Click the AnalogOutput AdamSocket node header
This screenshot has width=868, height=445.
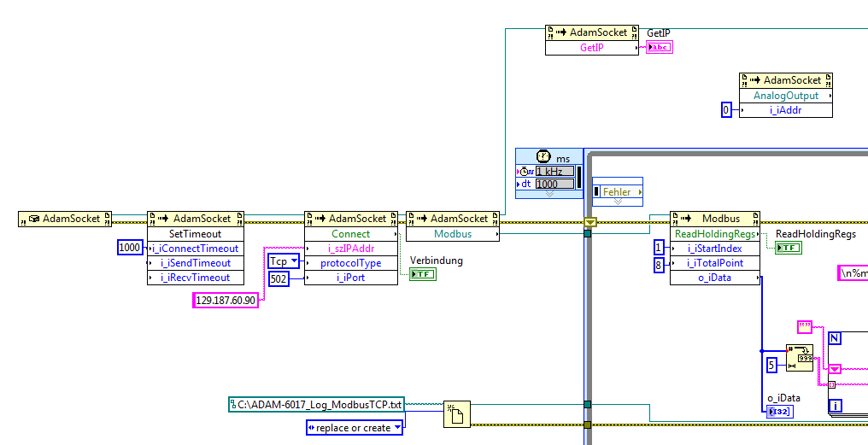click(x=785, y=80)
